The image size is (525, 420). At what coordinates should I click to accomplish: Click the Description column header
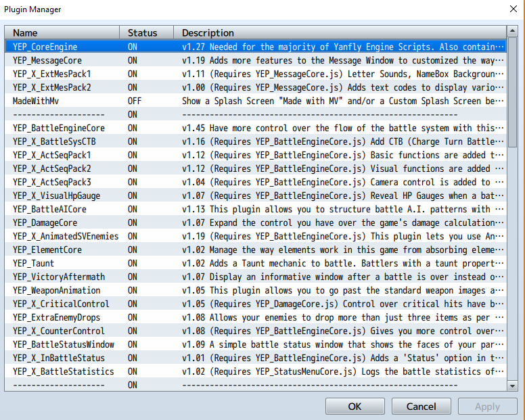pos(340,32)
